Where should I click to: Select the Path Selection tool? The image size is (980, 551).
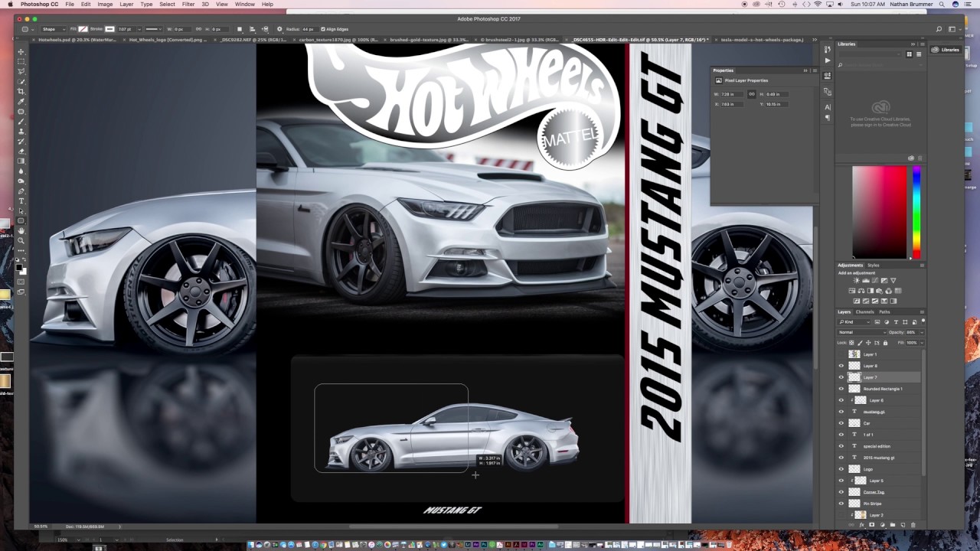(x=21, y=210)
